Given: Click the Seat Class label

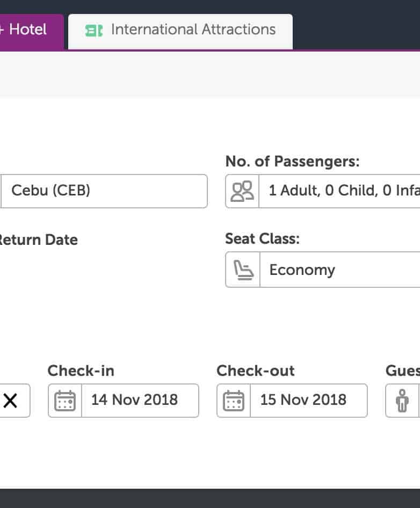Looking at the screenshot, I should [262, 239].
